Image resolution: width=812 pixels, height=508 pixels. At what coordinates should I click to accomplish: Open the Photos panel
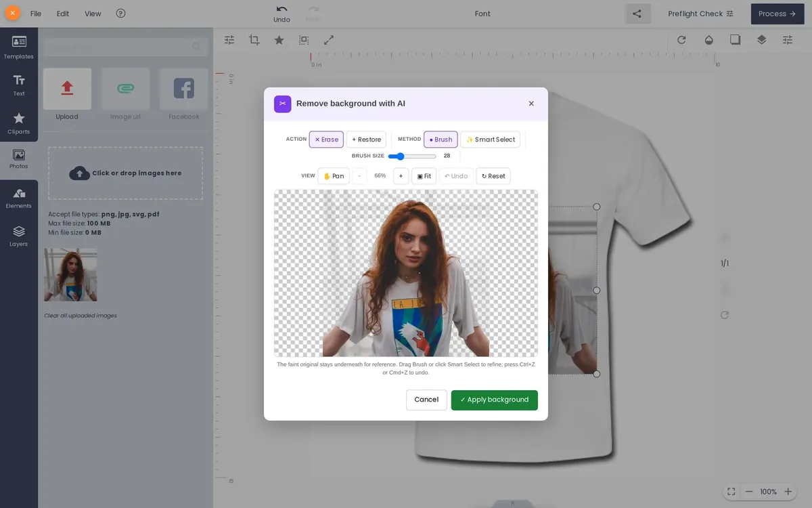tap(19, 159)
